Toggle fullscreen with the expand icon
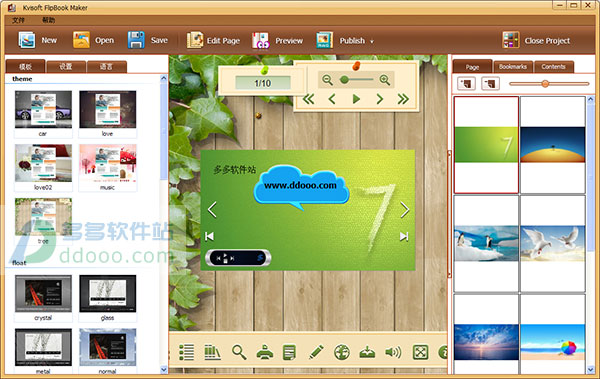Viewport: 600px width, 379px height. [420, 352]
